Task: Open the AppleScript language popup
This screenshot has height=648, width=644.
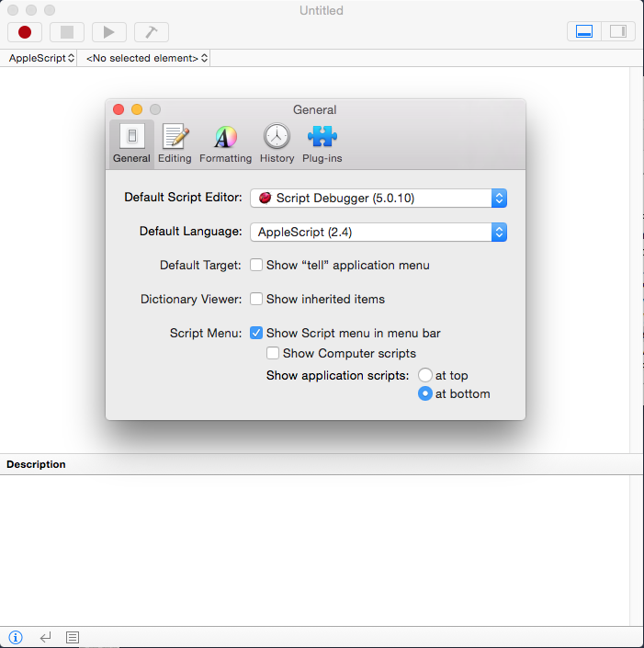Action: (x=41, y=58)
